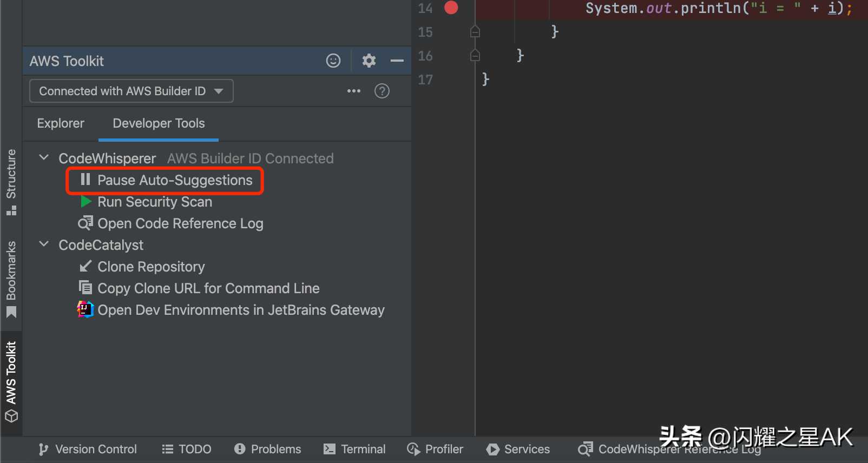This screenshot has width=868, height=463.
Task: Toggle the red breakpoint on line 14
Action: click(451, 8)
